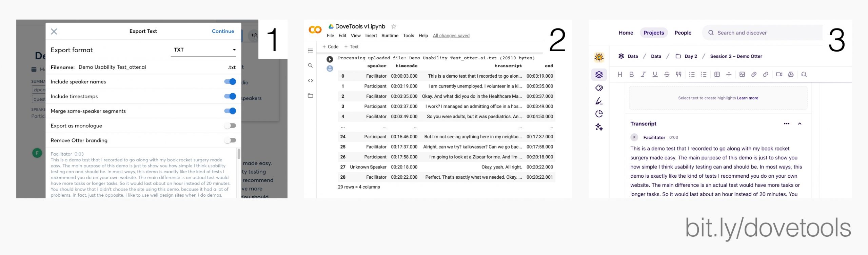Insert a numbered list
This screenshot has width=868, height=255.
[704, 75]
